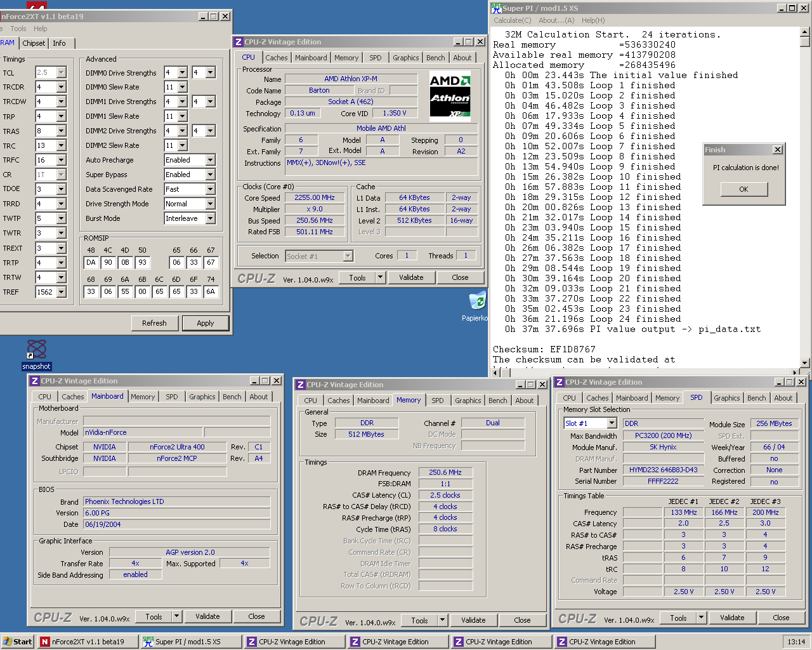Open the Help menu in nForce2XT

41,29
